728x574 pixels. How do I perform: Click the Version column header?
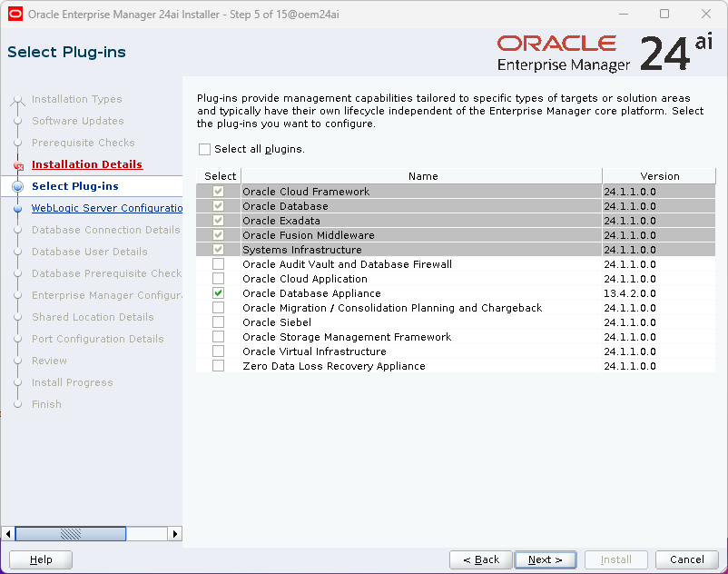[x=659, y=176]
